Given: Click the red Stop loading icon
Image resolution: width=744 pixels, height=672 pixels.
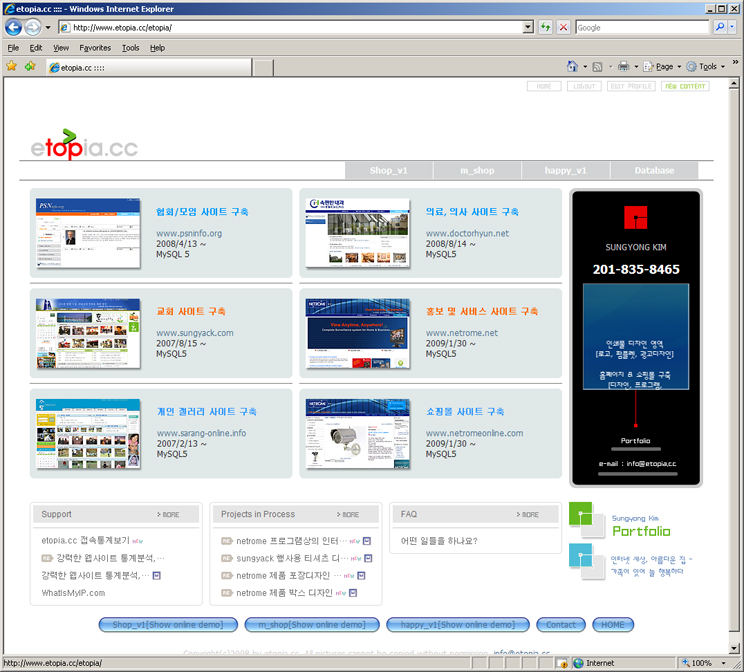Looking at the screenshot, I should point(563,27).
